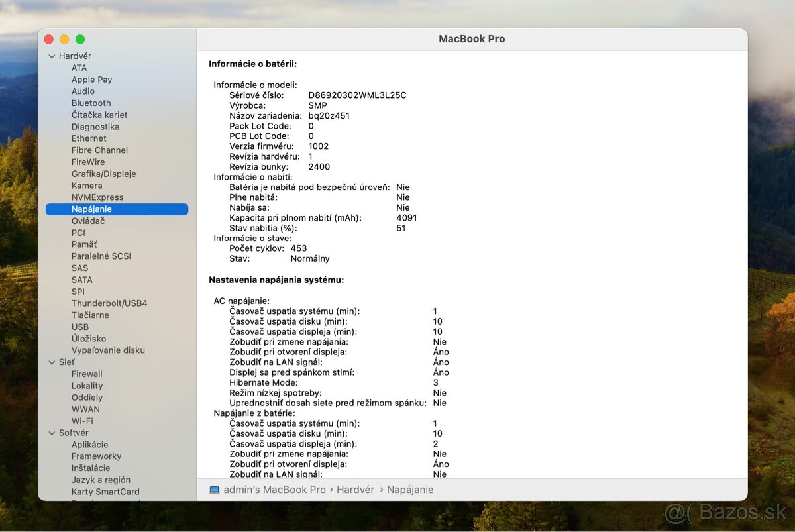Open Diagnostika section
Screen dimensions: 795x532
(95, 127)
